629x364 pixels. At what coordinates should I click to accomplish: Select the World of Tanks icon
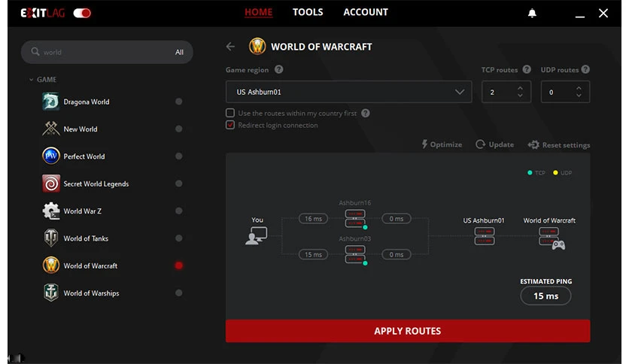(51, 238)
